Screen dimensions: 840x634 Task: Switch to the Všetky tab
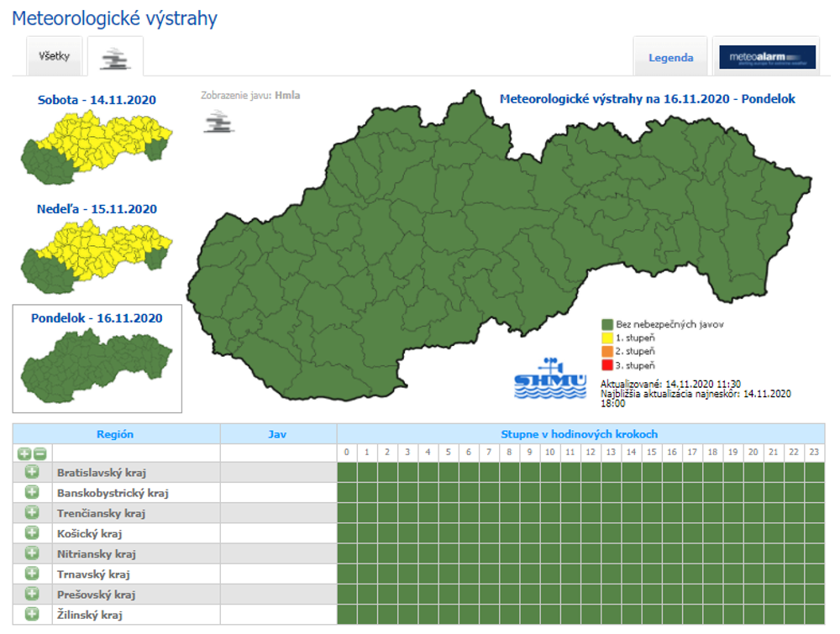54,57
